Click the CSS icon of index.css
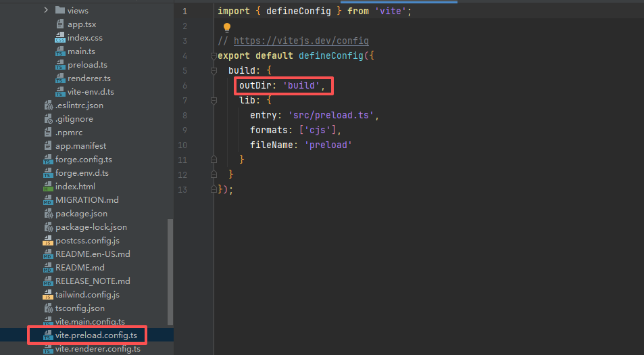The height and width of the screenshot is (355, 644). (60, 38)
